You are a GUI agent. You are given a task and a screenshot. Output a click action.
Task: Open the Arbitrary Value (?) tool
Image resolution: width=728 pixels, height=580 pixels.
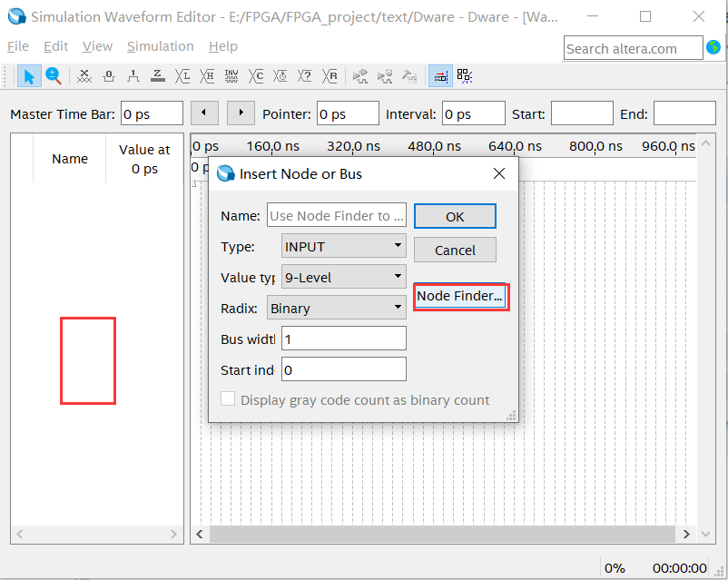(x=305, y=76)
